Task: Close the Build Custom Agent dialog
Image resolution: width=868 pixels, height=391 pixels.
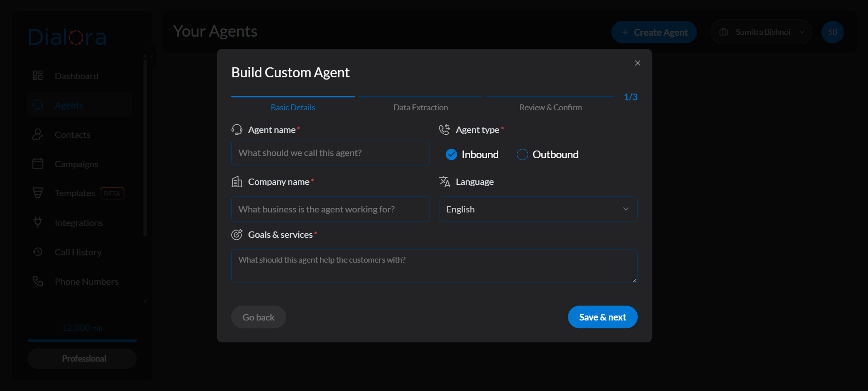Action: pos(637,63)
